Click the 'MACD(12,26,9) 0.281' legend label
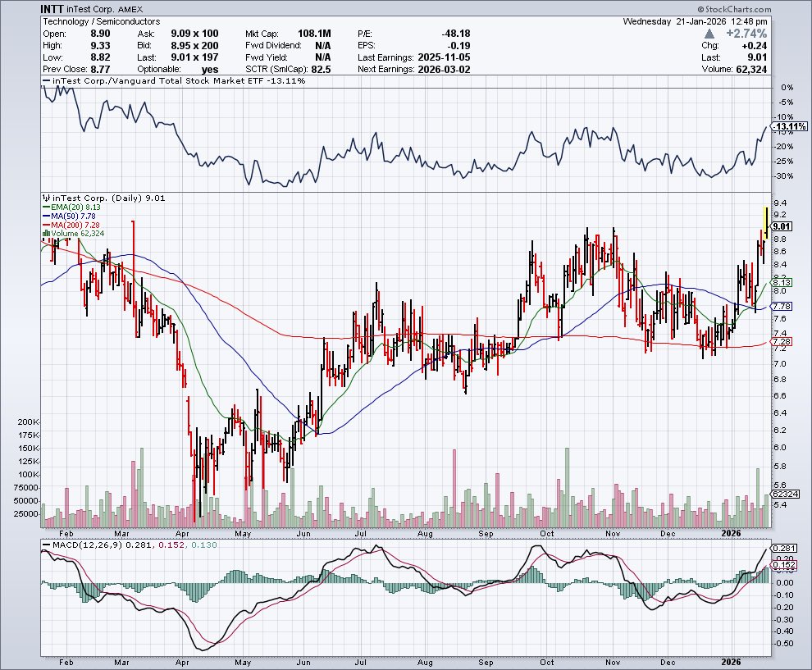This screenshot has width=812, height=670. click(103, 545)
